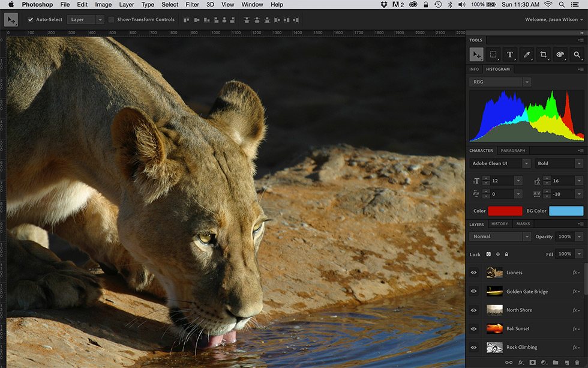Click the paint palette tool icon
The height and width of the screenshot is (368, 588).
[560, 55]
